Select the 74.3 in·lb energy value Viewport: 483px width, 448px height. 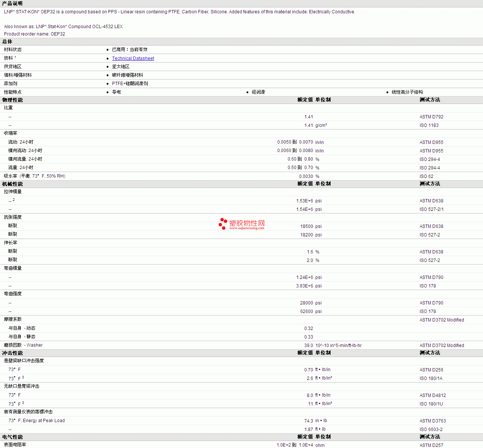click(x=309, y=421)
